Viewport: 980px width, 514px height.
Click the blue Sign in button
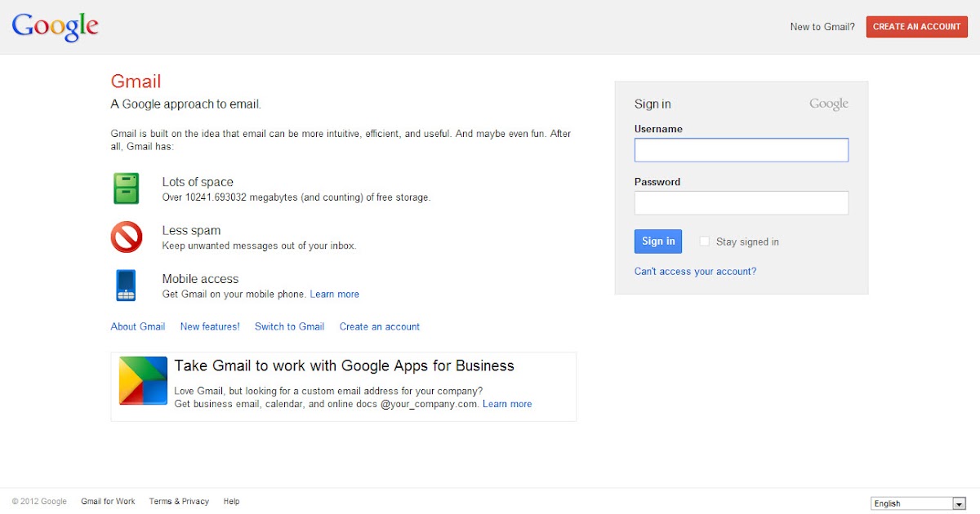(x=658, y=241)
